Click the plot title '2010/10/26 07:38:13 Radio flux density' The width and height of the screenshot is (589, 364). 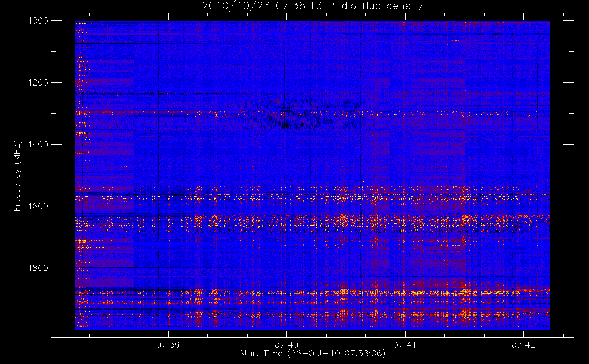pyautogui.click(x=312, y=6)
